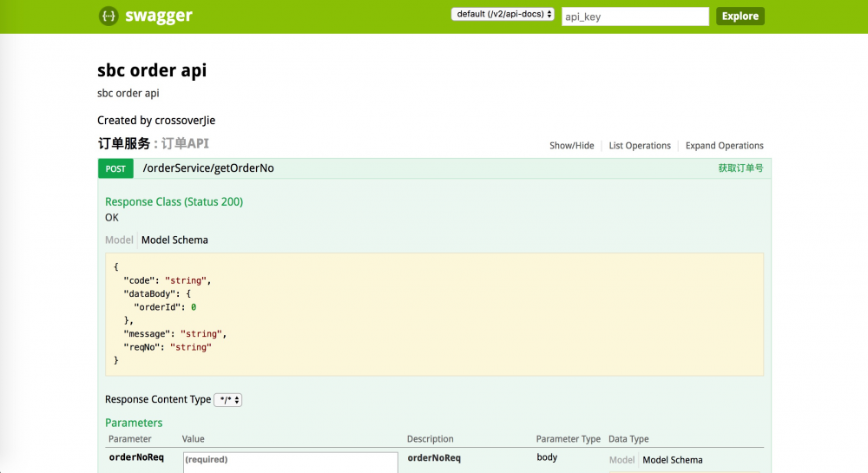This screenshot has width=868, height=473.
Task: Open the default api-docs dropdown
Action: click(x=503, y=15)
